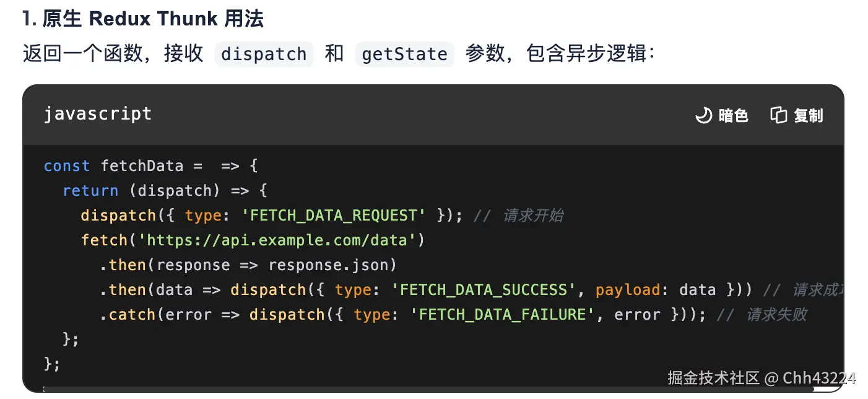
Task: Click the 掘金技术社区 @ Chh43224 watermark
Action: coord(762,378)
